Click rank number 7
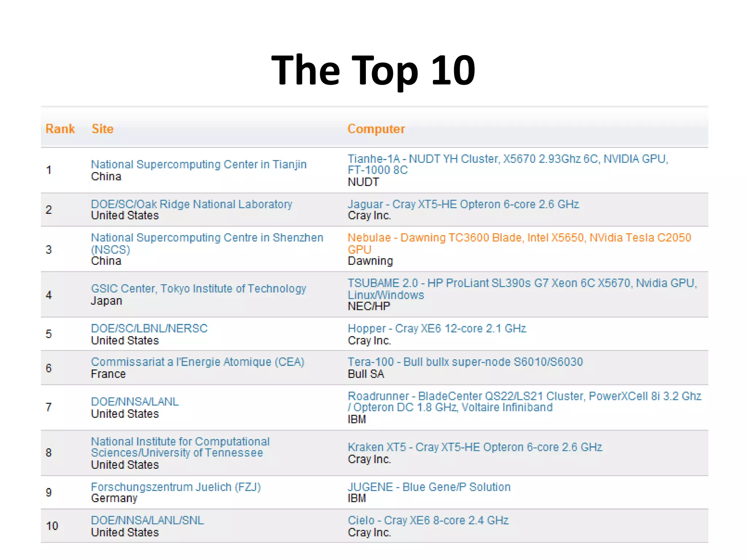The height and width of the screenshot is (560, 747). pos(49,407)
